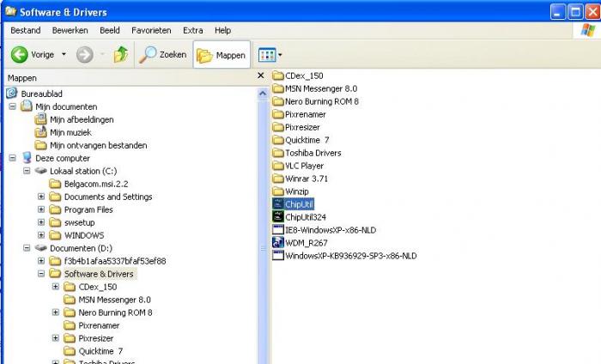Go back with the Vorige button
Screen dimensions: 601x364
coord(33,55)
